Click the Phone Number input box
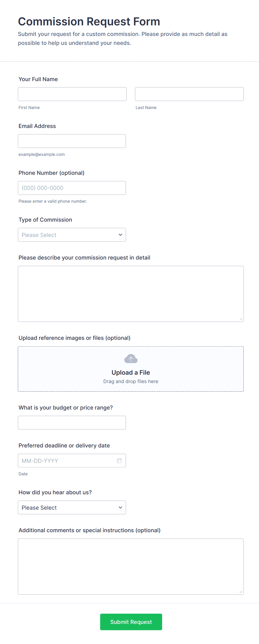The height and width of the screenshot is (644, 259). pyautogui.click(x=72, y=188)
